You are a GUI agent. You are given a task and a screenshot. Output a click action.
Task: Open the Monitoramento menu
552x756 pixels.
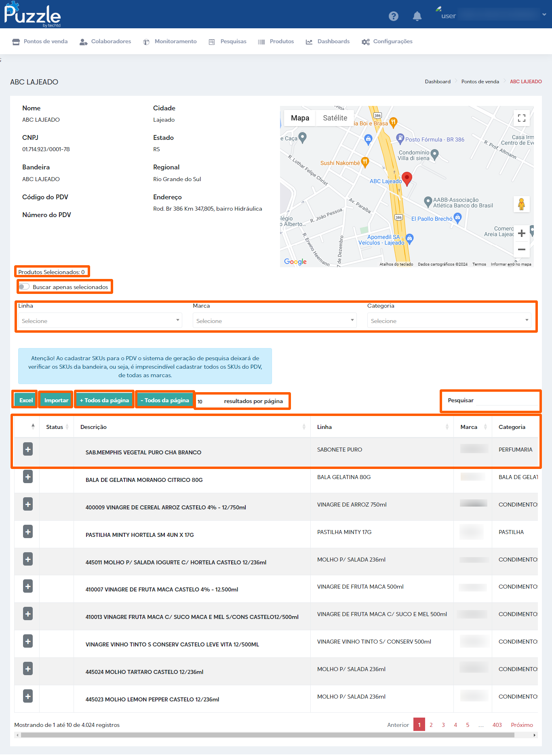(x=170, y=41)
